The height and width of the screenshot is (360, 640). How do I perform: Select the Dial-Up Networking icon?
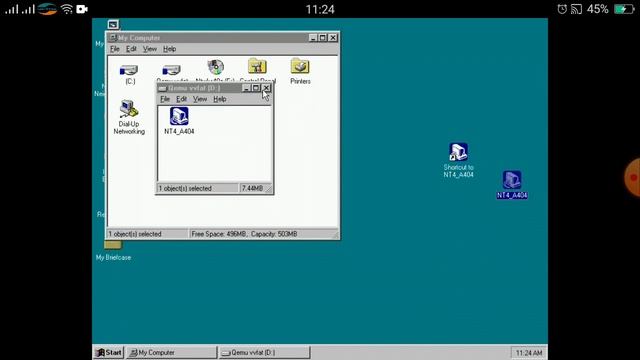(x=129, y=109)
